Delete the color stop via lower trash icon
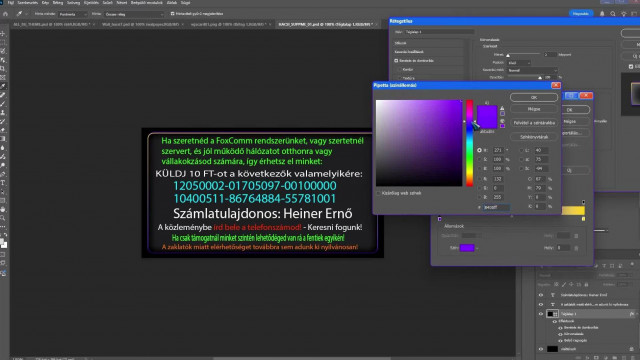The image size is (640, 360). [x=576, y=248]
